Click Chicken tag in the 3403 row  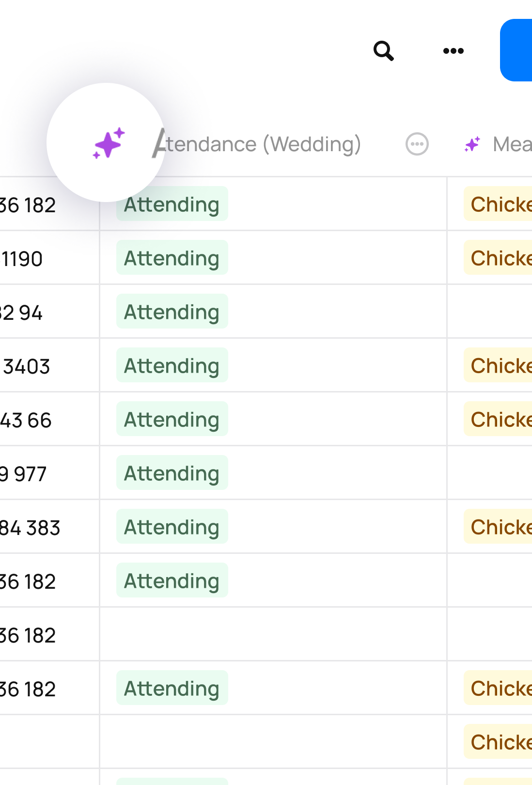[x=498, y=365]
